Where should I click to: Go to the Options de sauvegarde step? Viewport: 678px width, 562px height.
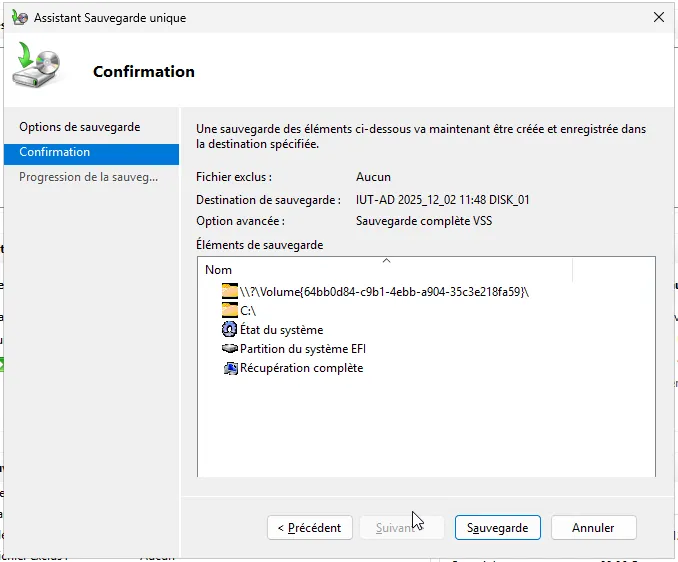coord(80,127)
